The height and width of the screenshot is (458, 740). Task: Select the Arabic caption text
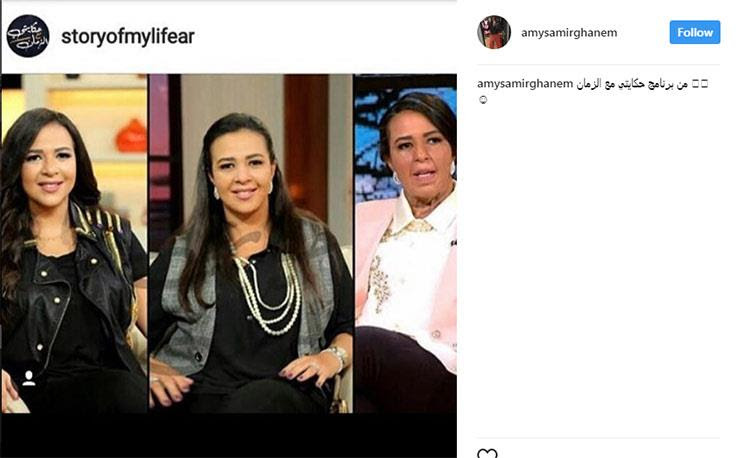pyautogui.click(x=632, y=84)
